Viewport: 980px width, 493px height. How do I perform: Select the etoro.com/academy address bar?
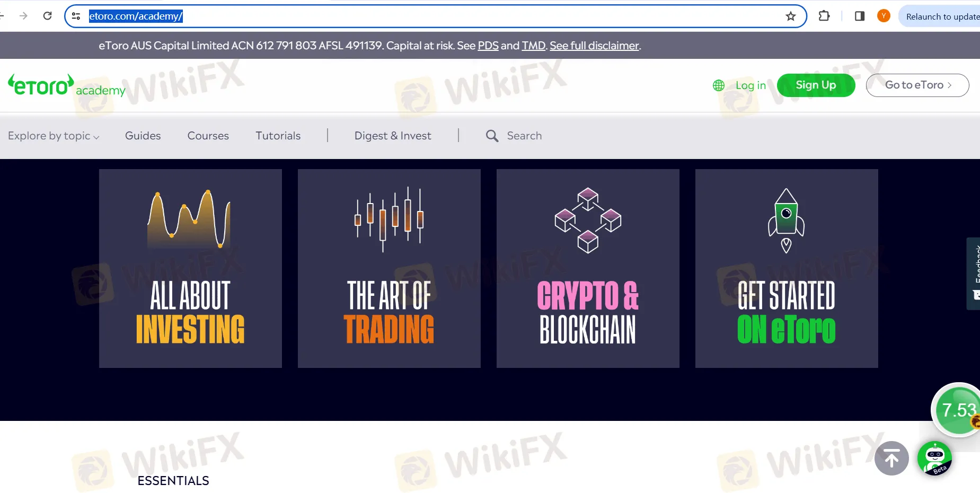435,16
